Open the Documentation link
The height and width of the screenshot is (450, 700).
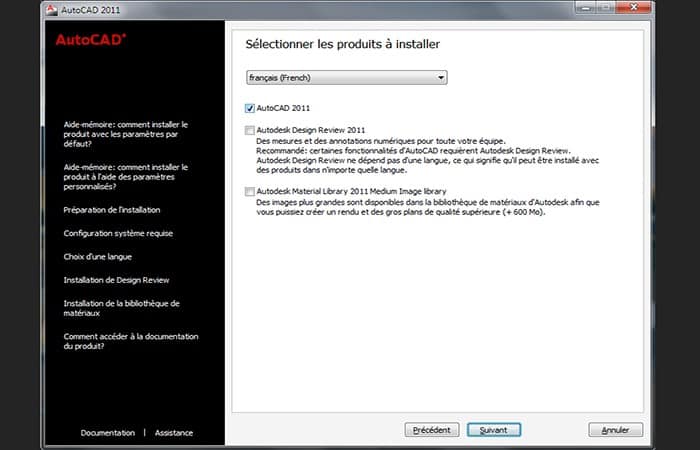pos(108,433)
